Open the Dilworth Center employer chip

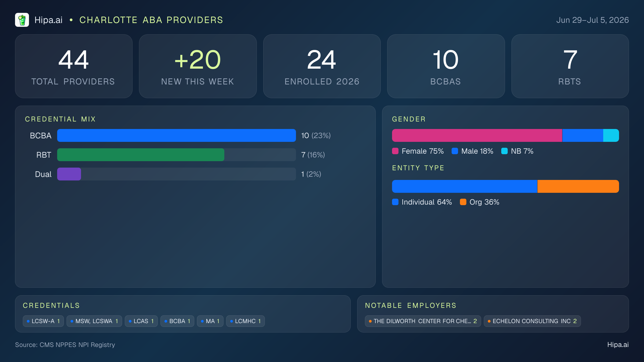coord(423,321)
